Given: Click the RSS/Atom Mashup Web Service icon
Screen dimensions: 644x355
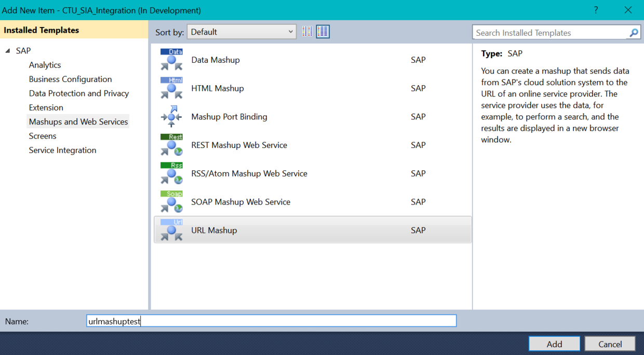Looking at the screenshot, I should (x=171, y=173).
